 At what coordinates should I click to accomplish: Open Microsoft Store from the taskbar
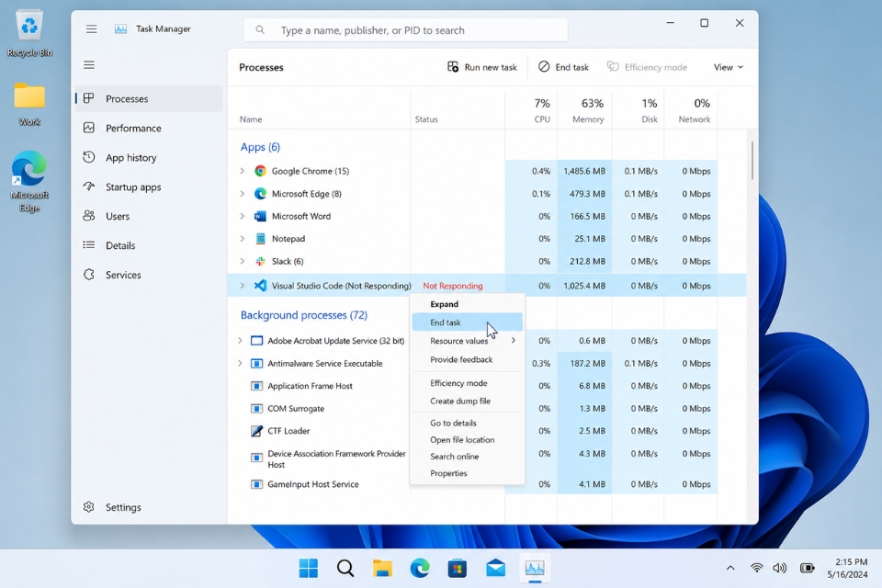coord(457,569)
